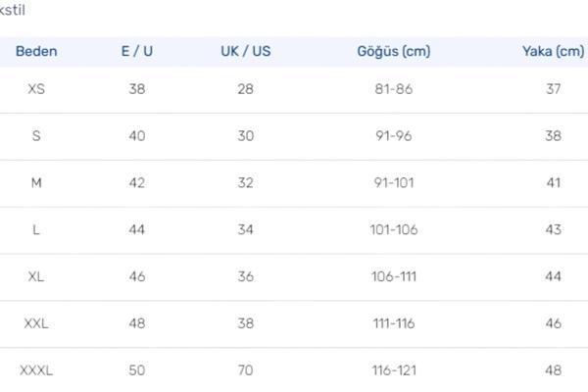Click the 81-86 chest measurement cell

point(393,88)
